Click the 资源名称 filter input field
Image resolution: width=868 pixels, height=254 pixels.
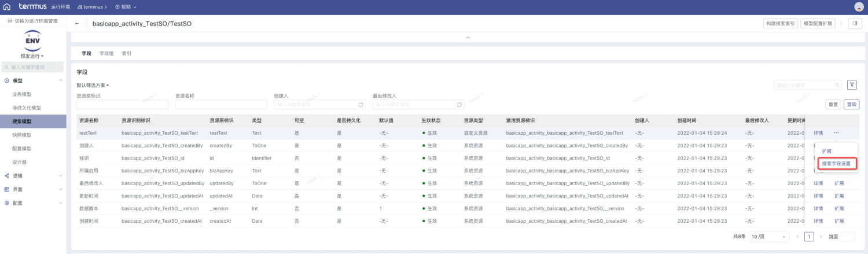coord(221,105)
